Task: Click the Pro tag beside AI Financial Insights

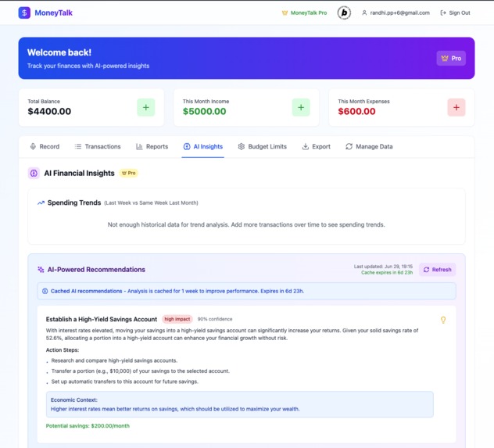Action: (x=128, y=173)
